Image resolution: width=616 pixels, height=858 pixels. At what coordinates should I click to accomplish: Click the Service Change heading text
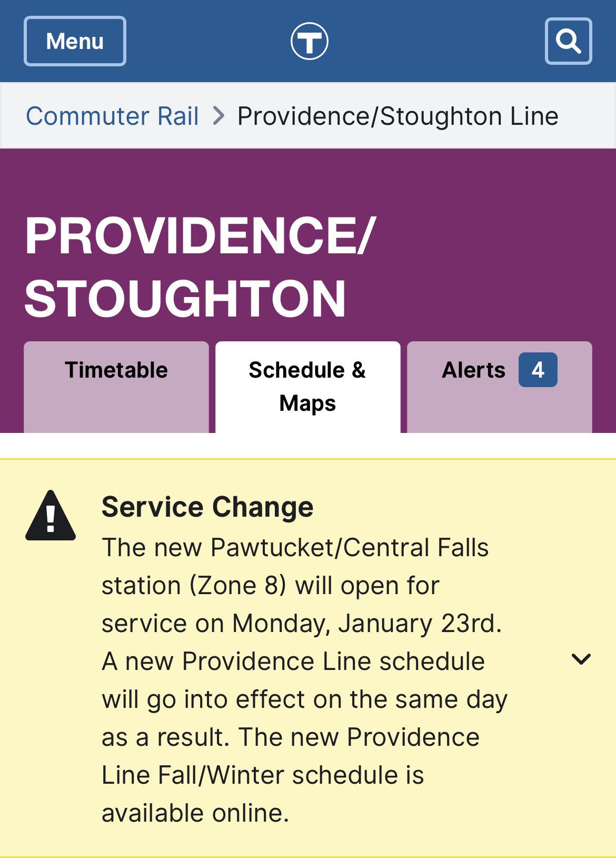pos(207,507)
